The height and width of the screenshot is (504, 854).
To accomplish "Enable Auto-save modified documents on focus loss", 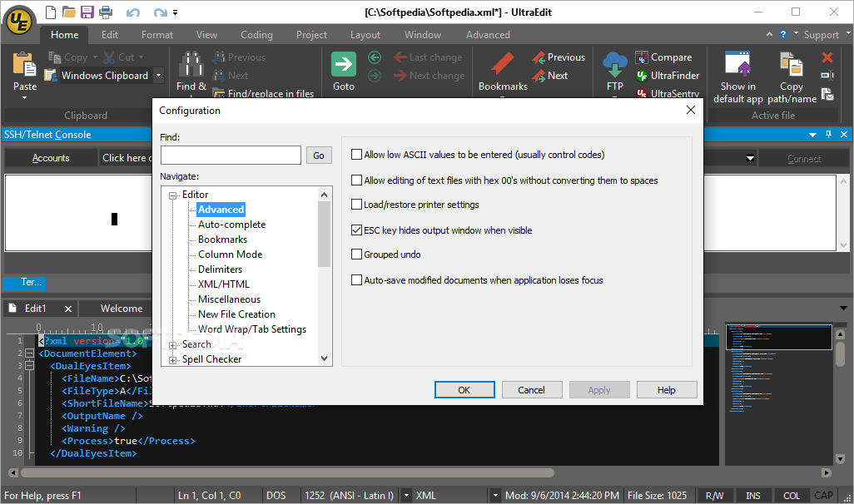I will 357,280.
